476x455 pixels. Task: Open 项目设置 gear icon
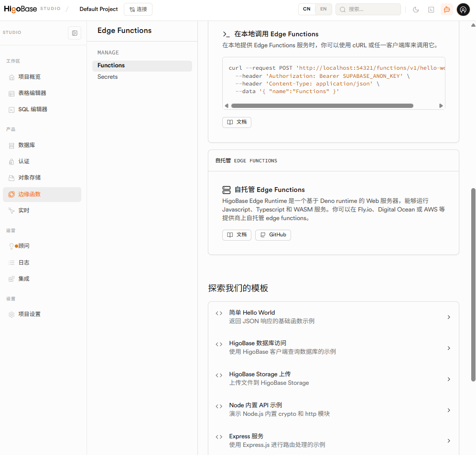11,314
